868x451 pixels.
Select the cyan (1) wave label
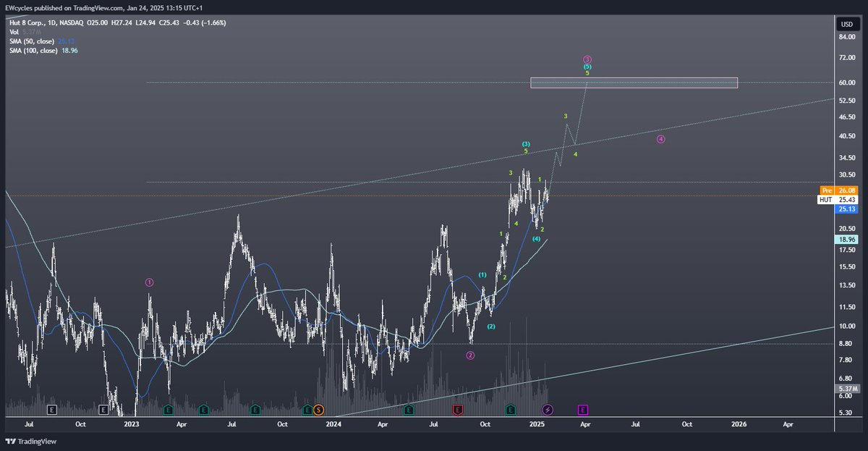click(482, 275)
